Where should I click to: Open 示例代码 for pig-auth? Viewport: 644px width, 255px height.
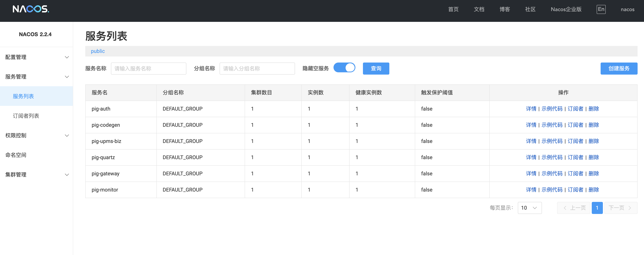552,109
